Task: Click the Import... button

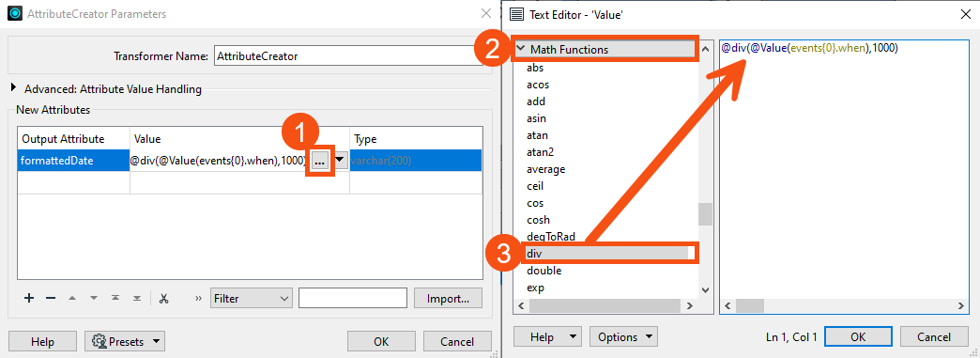Action: coord(448,299)
